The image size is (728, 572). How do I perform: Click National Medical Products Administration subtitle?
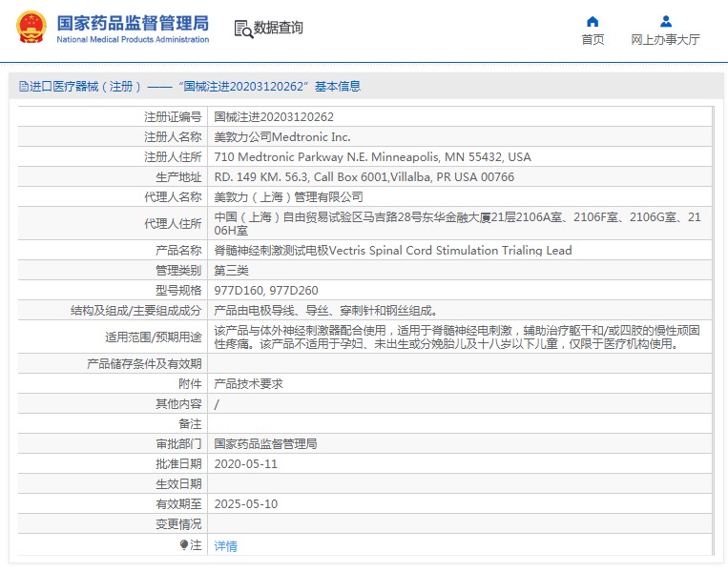(133, 39)
